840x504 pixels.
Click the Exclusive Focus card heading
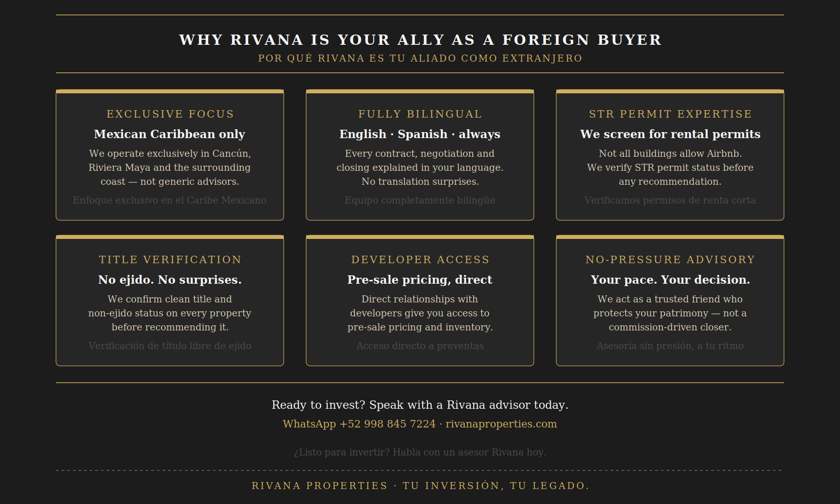click(x=170, y=114)
